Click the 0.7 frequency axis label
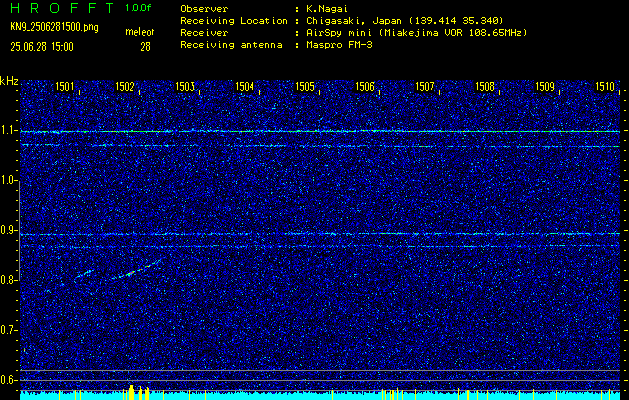The width and height of the screenshot is (629, 400). coord(7,330)
